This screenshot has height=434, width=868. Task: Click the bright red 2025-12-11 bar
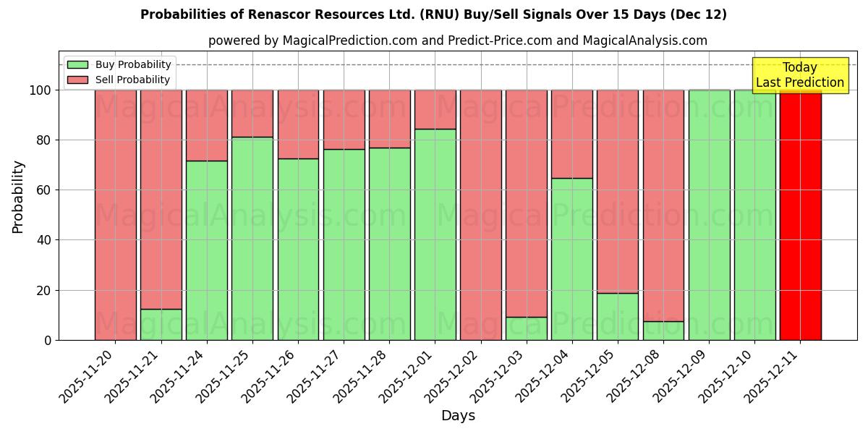pyautogui.click(x=800, y=217)
